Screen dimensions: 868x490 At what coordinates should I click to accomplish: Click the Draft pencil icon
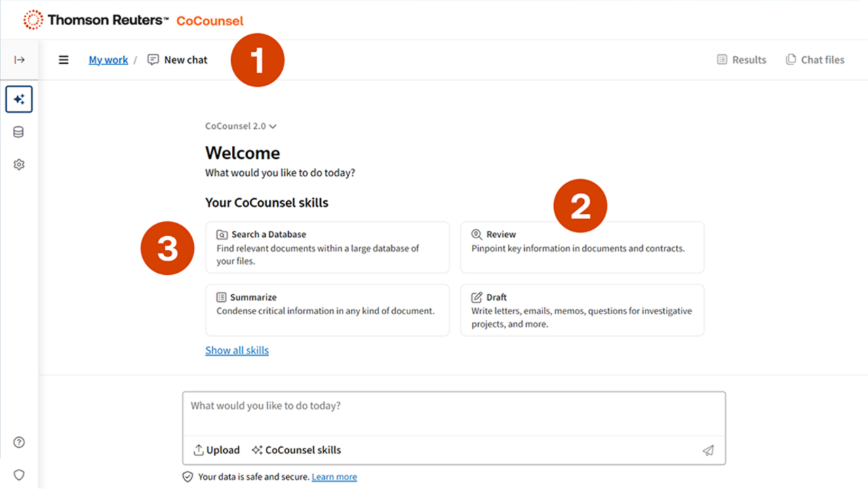pos(477,297)
